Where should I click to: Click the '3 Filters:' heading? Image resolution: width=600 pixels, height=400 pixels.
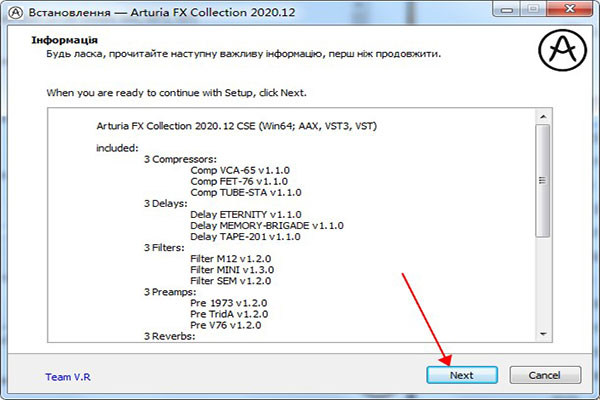[164, 248]
